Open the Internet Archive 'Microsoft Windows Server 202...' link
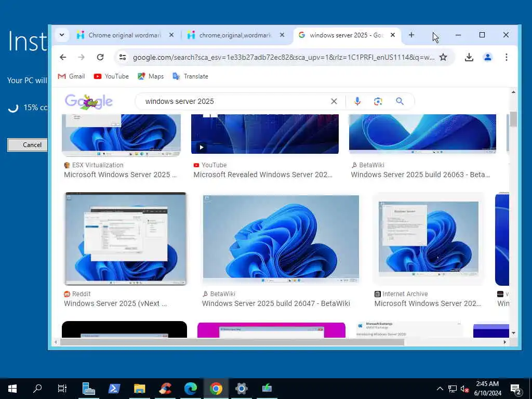The image size is (532, 399). pyautogui.click(x=428, y=303)
